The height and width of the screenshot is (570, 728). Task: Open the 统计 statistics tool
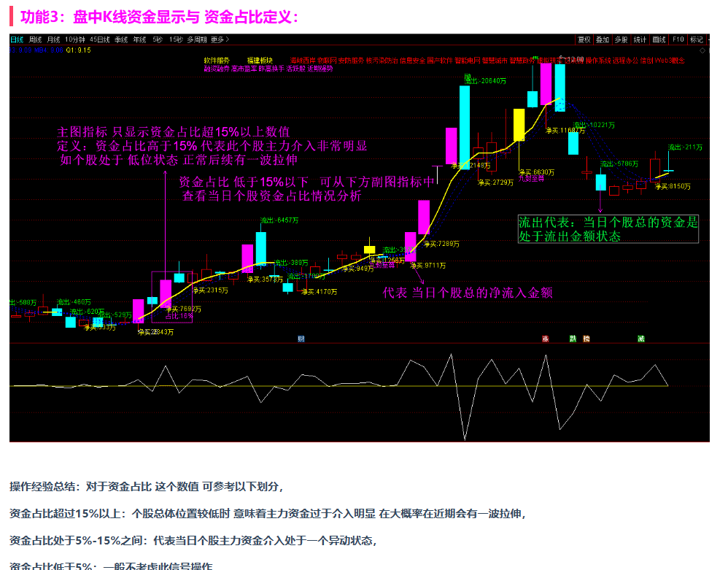click(640, 39)
